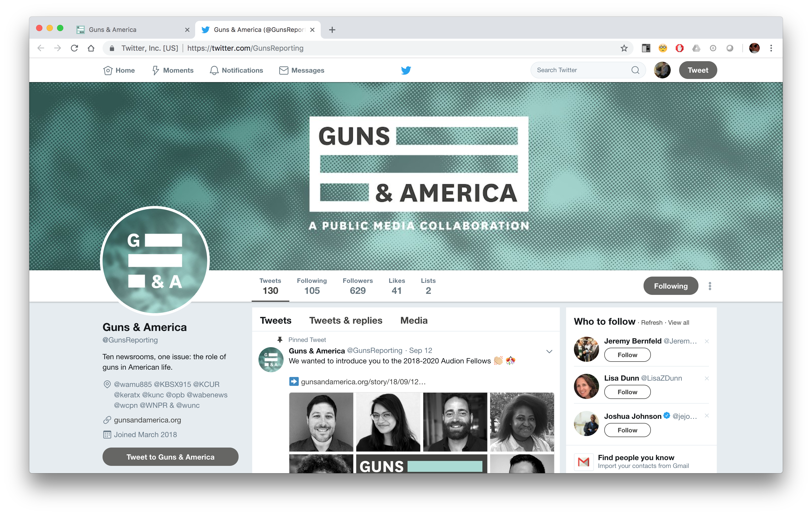
Task: Open the @wabenews mention
Action: pos(207,395)
